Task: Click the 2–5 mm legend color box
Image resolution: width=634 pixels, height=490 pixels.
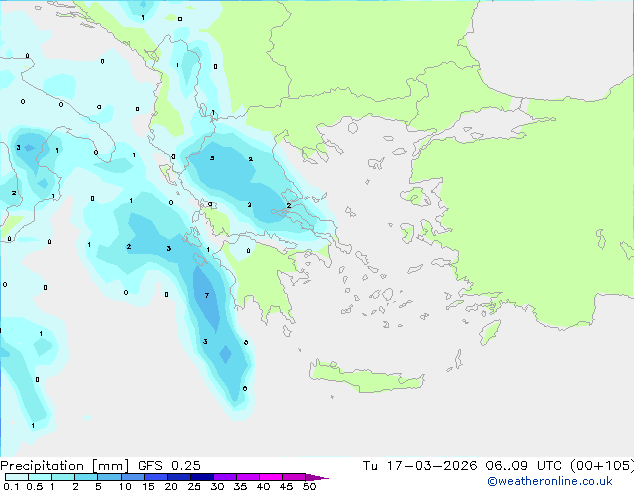Action: (x=86, y=477)
